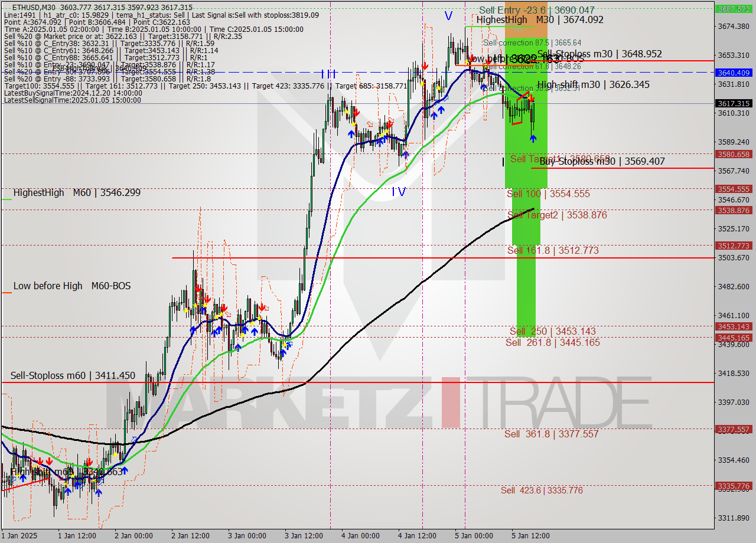Image resolution: width=756 pixels, height=543 pixels.
Task: Select '2 Jan 00:00' on time axis
Action: (x=133, y=536)
